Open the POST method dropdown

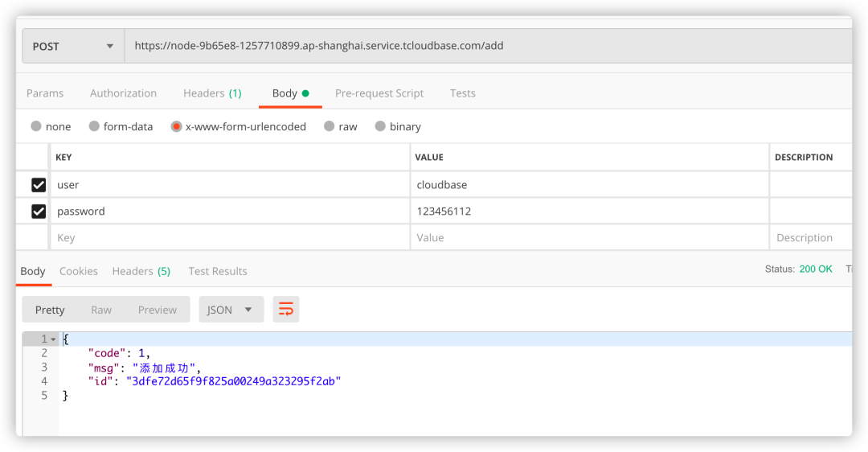73,46
